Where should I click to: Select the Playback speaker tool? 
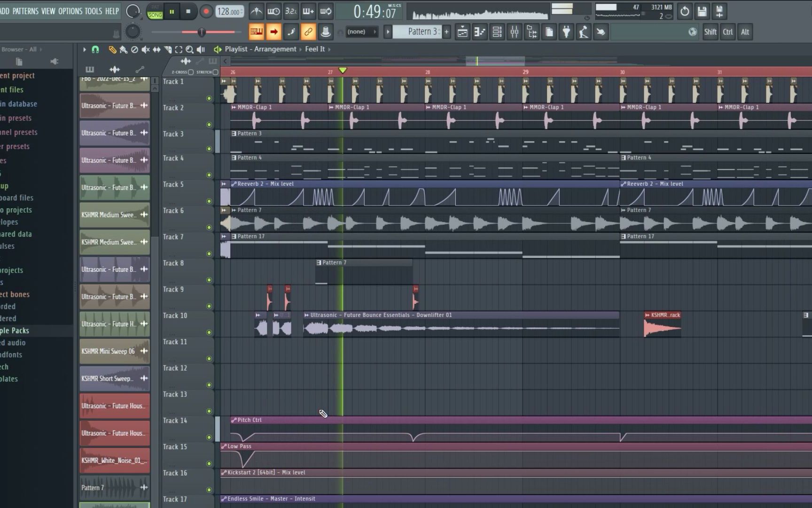pyautogui.click(x=201, y=49)
